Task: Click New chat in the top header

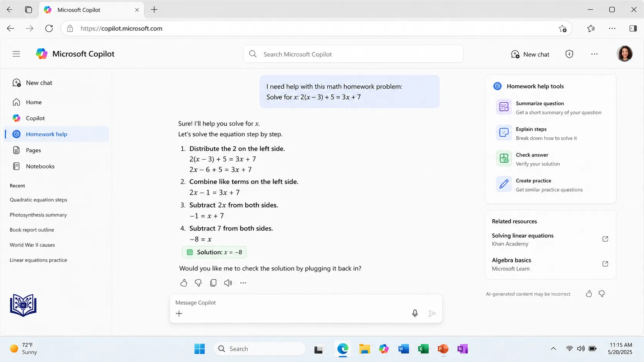Action: pos(530,54)
